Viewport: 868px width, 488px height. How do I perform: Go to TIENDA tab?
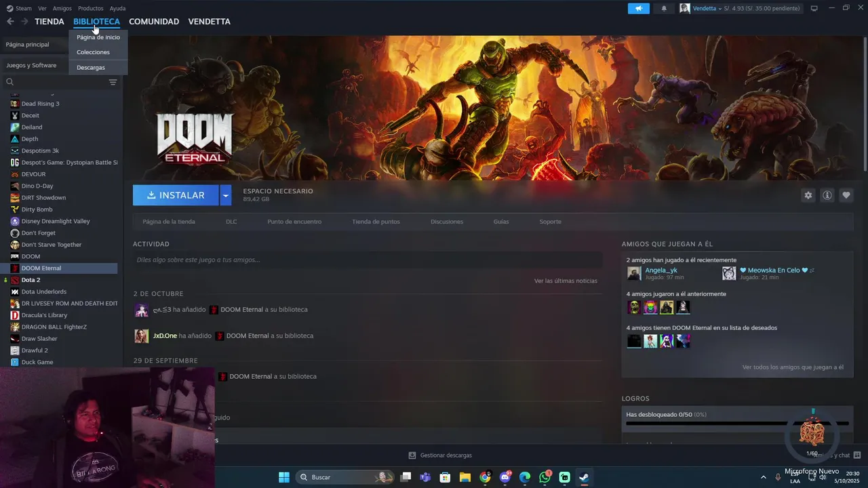click(50, 22)
